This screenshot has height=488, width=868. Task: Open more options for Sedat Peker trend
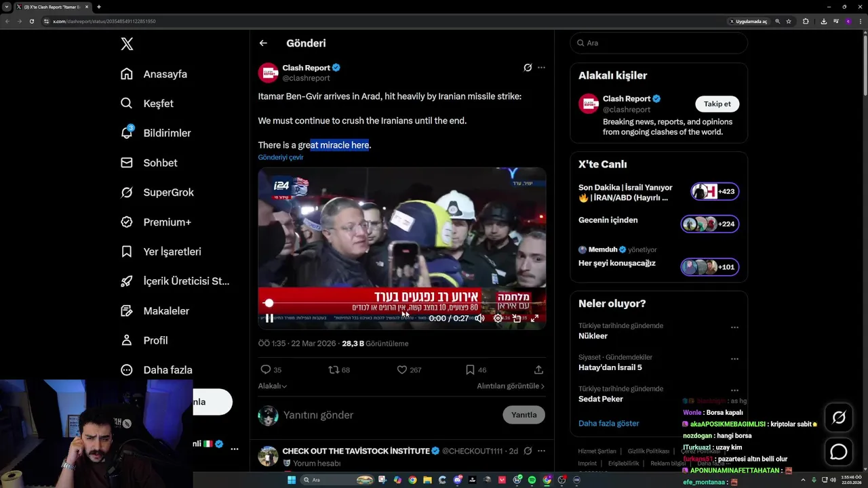click(x=734, y=390)
